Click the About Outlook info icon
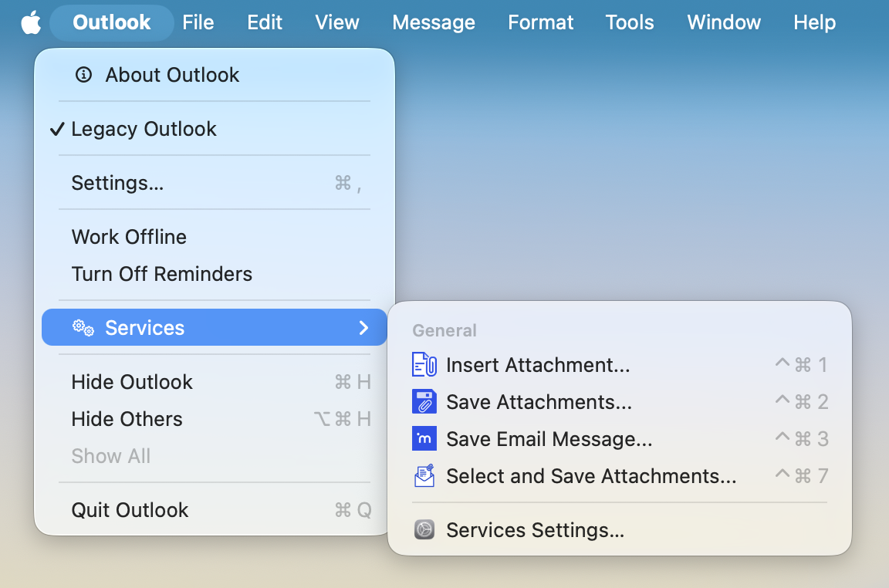The height and width of the screenshot is (588, 889). pyautogui.click(x=84, y=75)
